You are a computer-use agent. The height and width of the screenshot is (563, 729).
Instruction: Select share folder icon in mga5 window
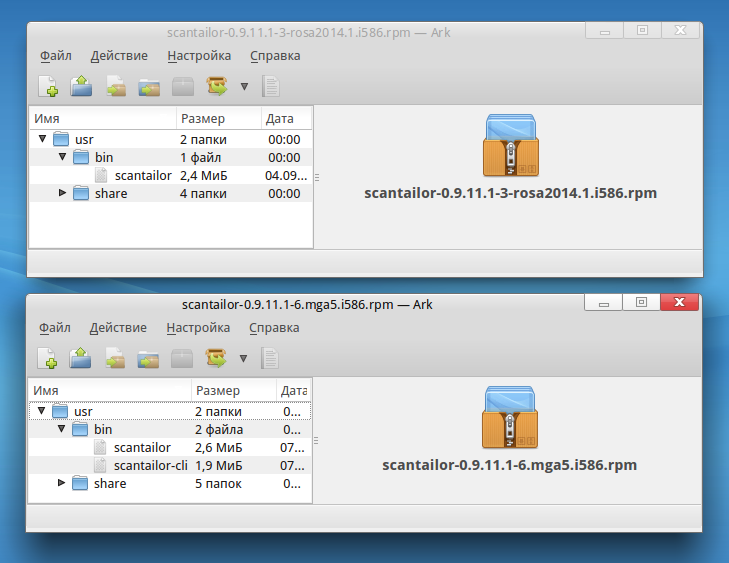pos(80,484)
